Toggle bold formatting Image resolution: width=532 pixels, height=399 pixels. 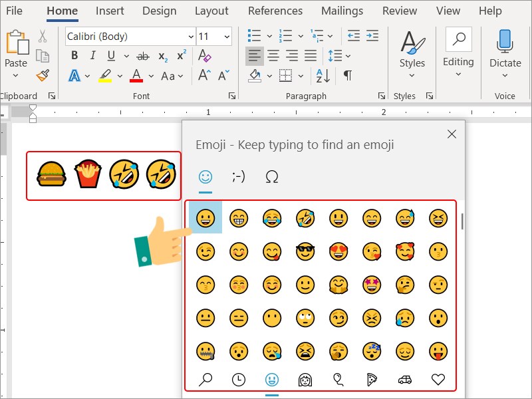click(74, 55)
